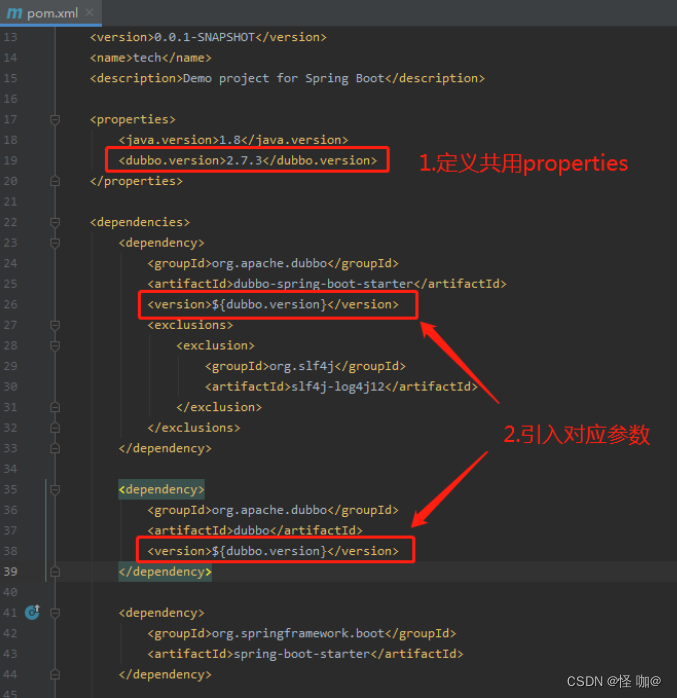
Task: Click highlighted </dependency> tag on line 39
Action: pos(165,572)
